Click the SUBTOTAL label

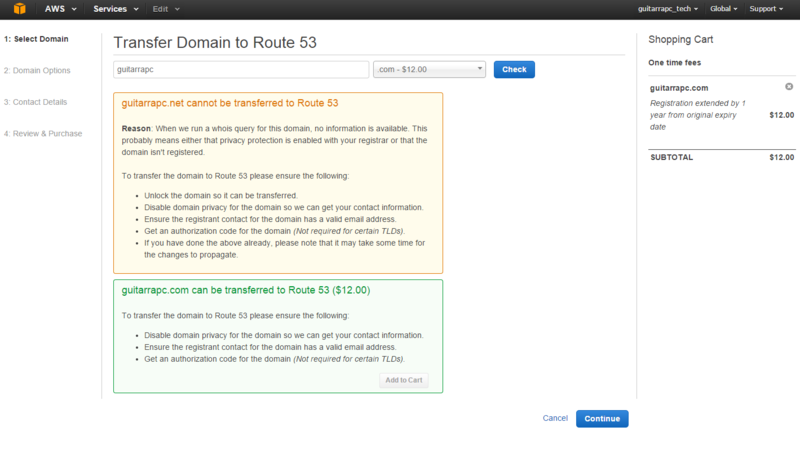(671, 157)
